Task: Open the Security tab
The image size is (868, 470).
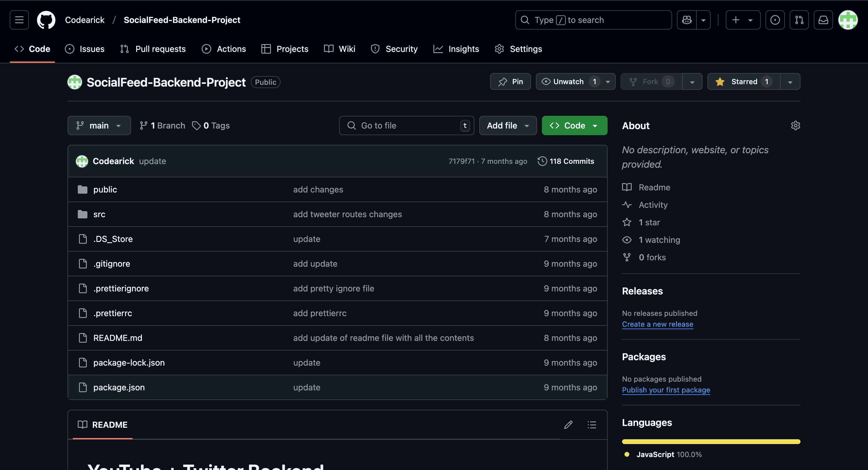Action: [x=394, y=49]
